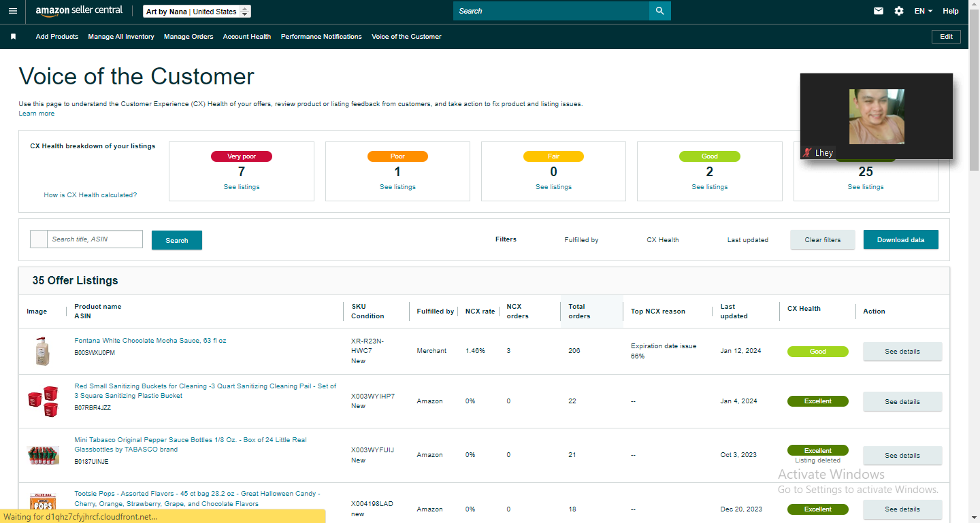
Task: Click the Top NCX reason column header
Action: (658, 311)
